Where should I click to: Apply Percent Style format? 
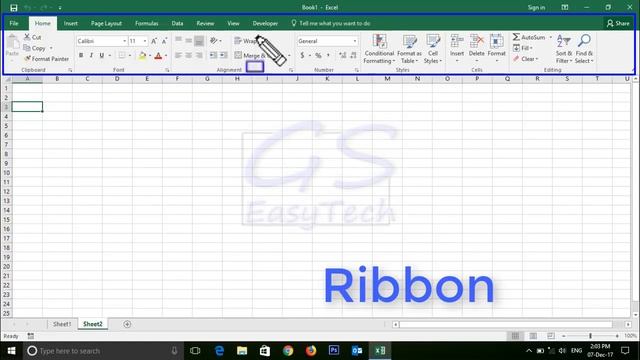coord(318,55)
